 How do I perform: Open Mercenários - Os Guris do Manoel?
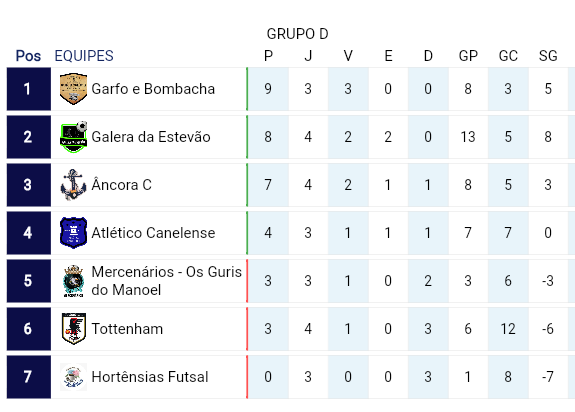(166, 281)
